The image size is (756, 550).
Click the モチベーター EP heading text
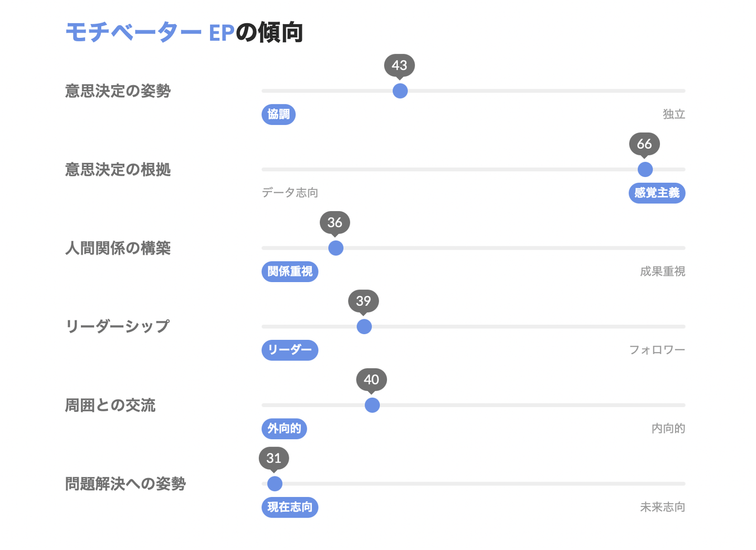pyautogui.click(x=150, y=33)
